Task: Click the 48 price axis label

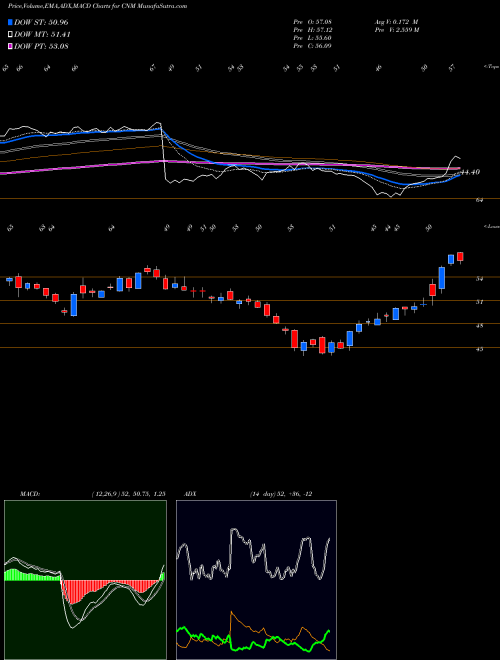Action: [x=480, y=325]
